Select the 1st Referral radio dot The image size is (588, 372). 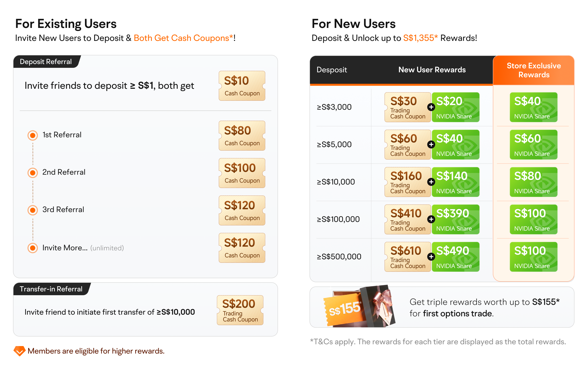[33, 135]
